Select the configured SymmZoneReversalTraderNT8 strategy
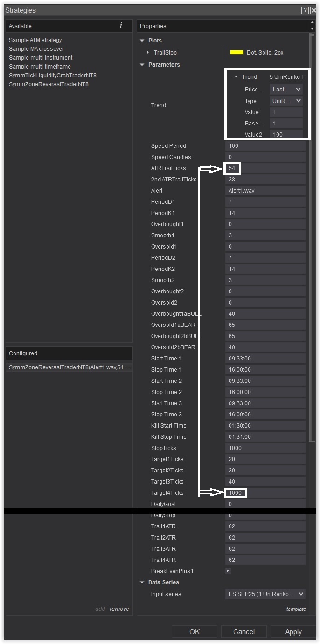 [69, 367]
